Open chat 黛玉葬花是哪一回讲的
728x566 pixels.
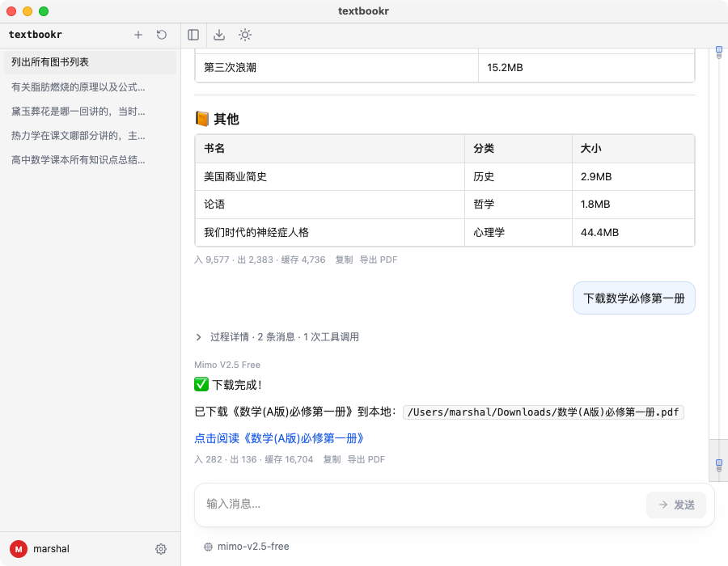point(90,112)
